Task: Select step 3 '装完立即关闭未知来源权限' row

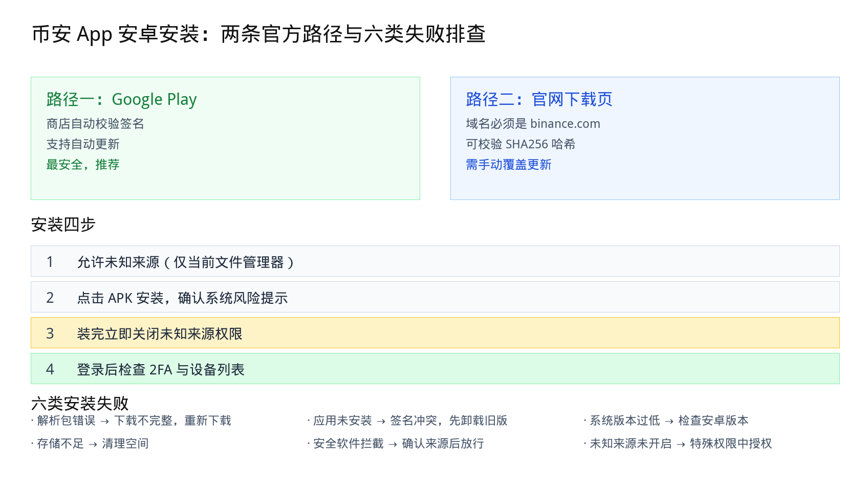Action: pyautogui.click(x=435, y=333)
